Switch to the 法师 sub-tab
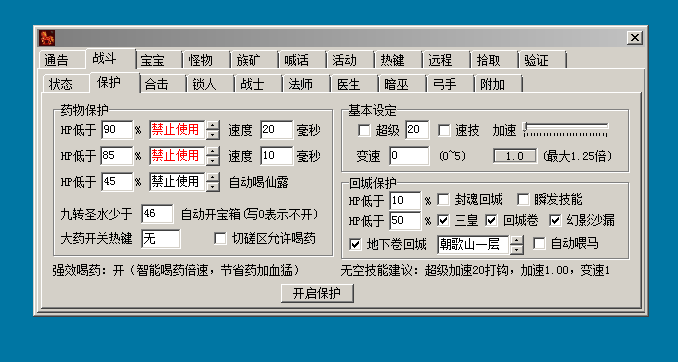This screenshot has width=678, height=362. point(306,84)
